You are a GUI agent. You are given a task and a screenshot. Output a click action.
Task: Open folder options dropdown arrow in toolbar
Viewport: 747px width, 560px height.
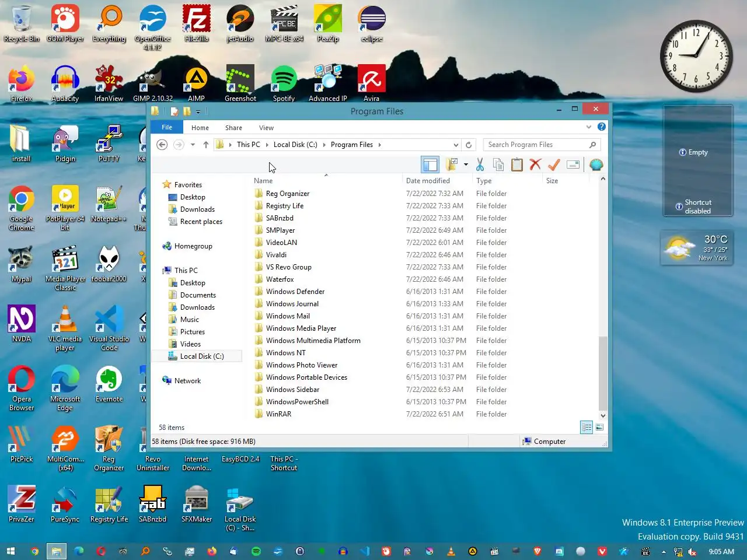click(x=466, y=164)
